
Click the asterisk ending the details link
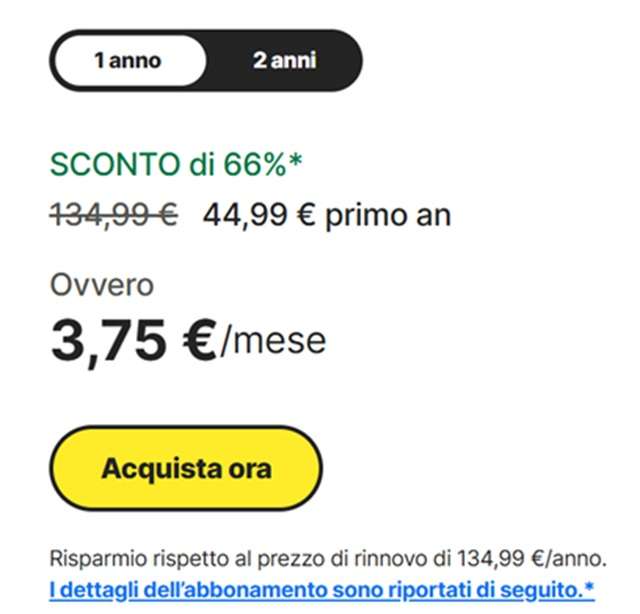coord(589,588)
